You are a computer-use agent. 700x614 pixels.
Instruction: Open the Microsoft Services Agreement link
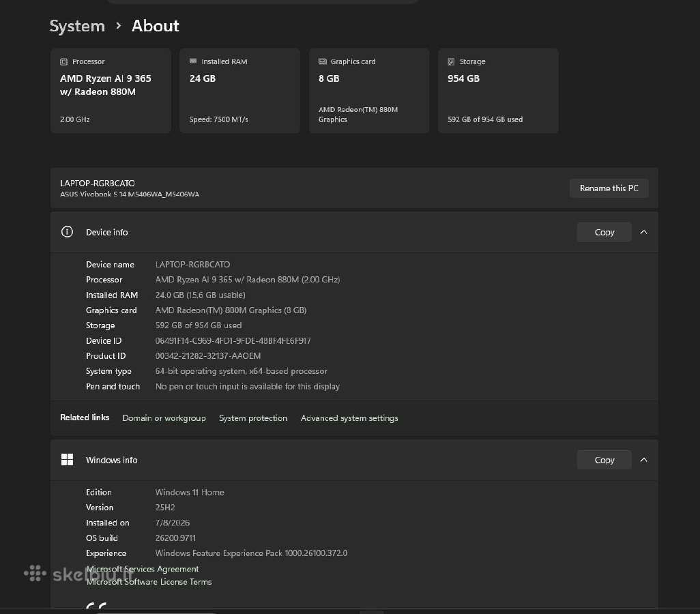click(x=143, y=568)
